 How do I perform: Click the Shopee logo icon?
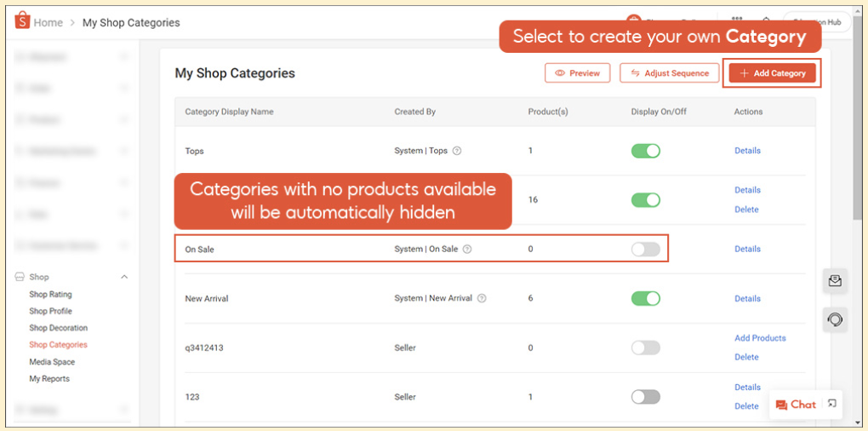tap(22, 22)
